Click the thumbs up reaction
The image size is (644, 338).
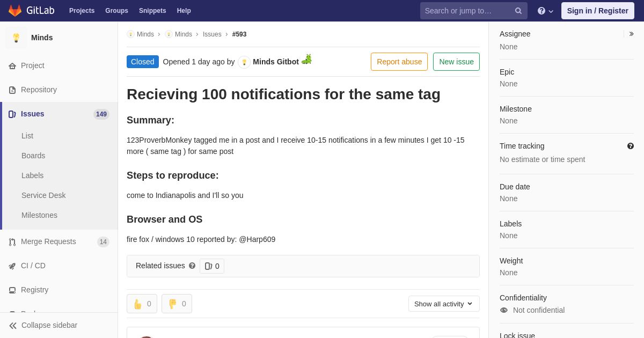click(x=142, y=304)
